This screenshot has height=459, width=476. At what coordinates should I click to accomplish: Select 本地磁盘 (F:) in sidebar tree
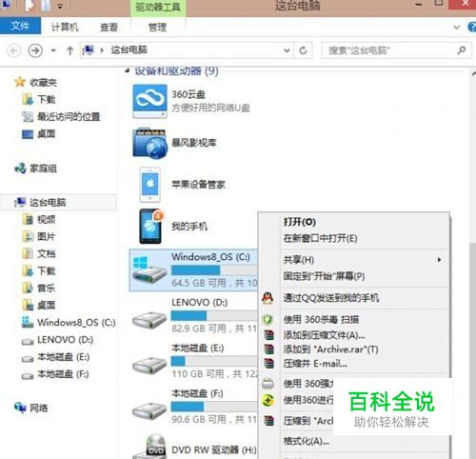tap(56, 374)
